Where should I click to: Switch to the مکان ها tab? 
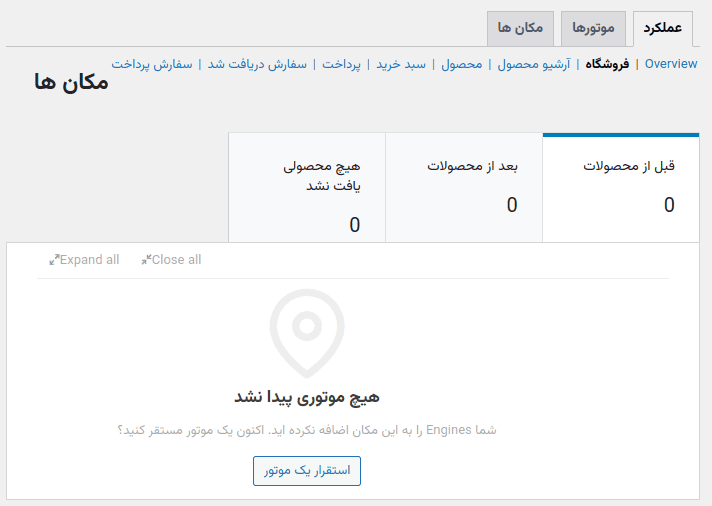click(x=520, y=29)
